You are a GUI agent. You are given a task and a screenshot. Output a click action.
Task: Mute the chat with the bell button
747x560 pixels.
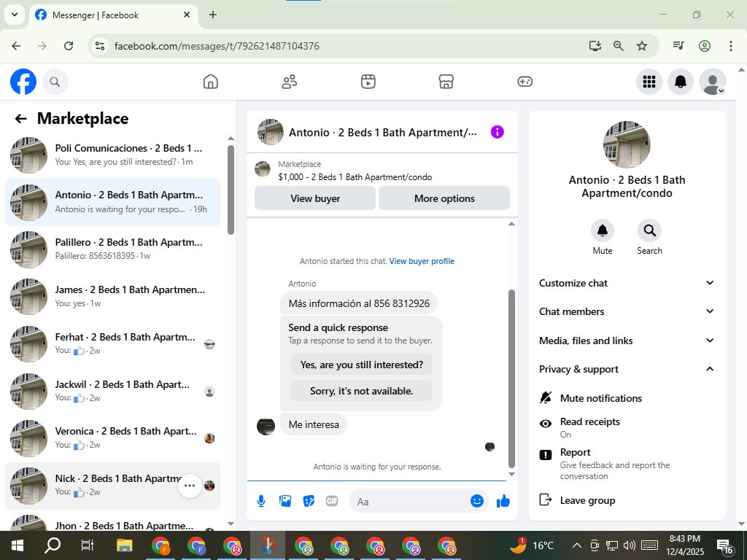pyautogui.click(x=602, y=230)
